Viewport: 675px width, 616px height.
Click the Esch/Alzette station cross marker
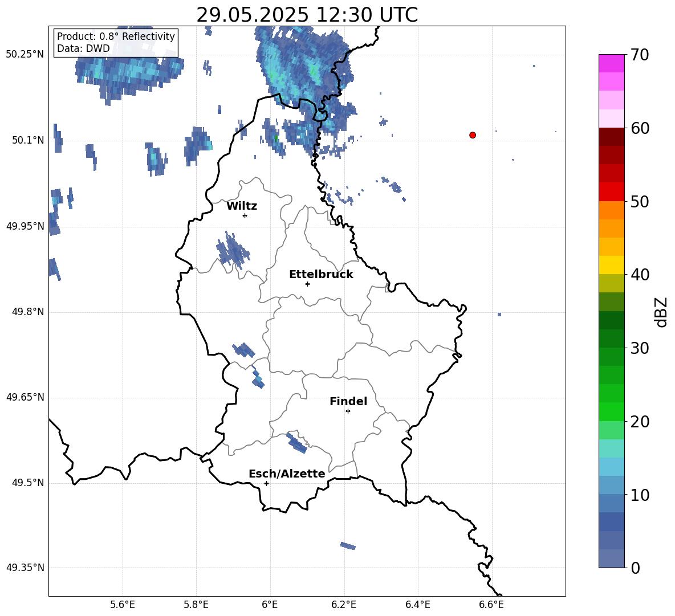266,483
